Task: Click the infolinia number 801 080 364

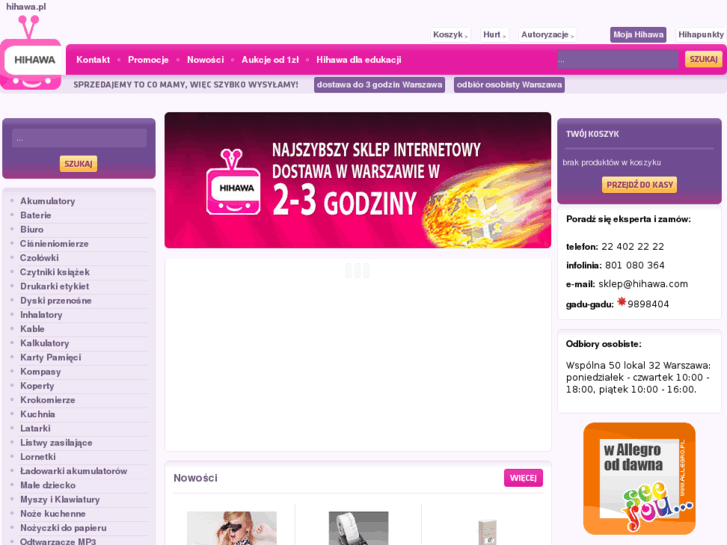Action: (x=635, y=265)
